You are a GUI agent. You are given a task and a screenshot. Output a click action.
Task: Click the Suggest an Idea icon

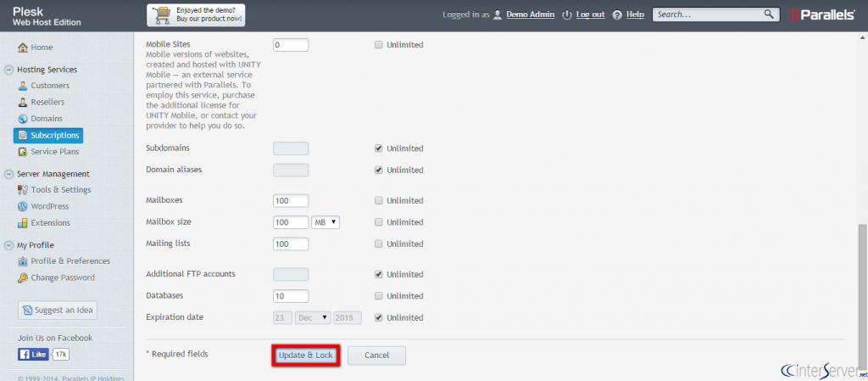(x=28, y=311)
